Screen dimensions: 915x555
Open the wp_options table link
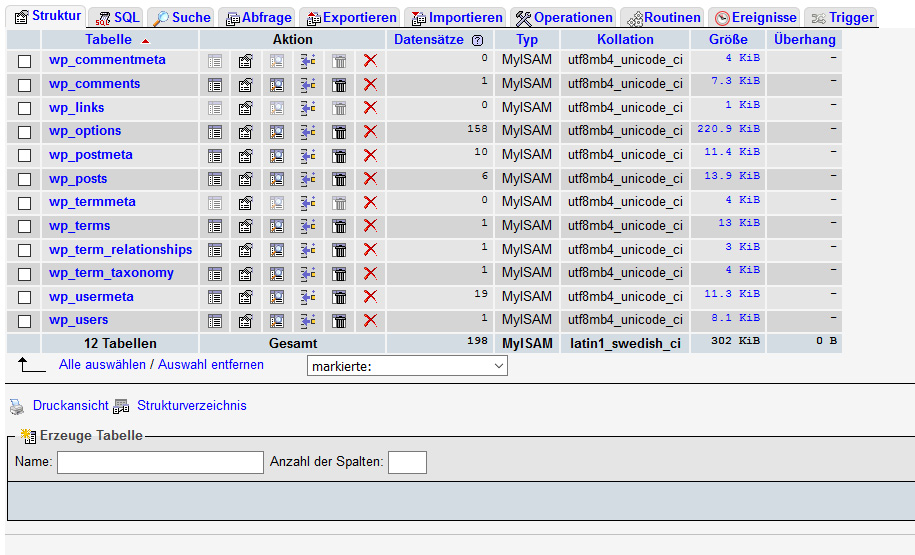(x=85, y=131)
